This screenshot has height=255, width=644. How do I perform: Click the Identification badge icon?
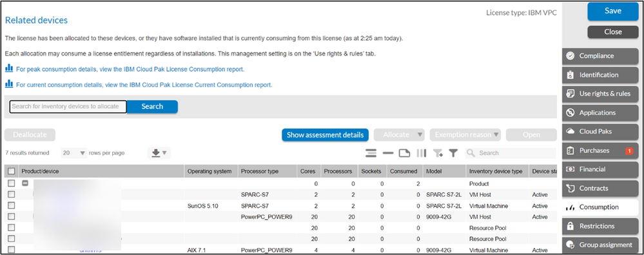(570, 75)
